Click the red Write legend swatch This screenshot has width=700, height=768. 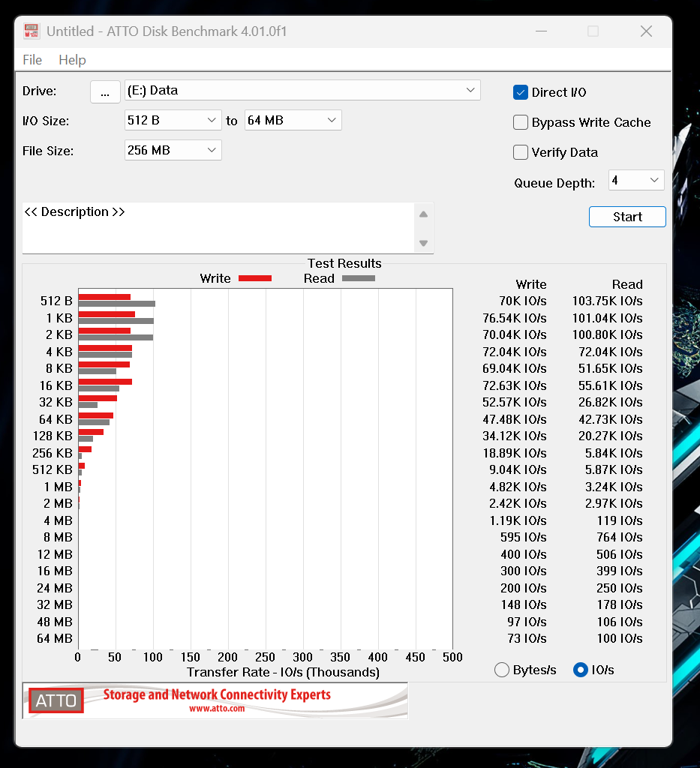tap(255, 278)
